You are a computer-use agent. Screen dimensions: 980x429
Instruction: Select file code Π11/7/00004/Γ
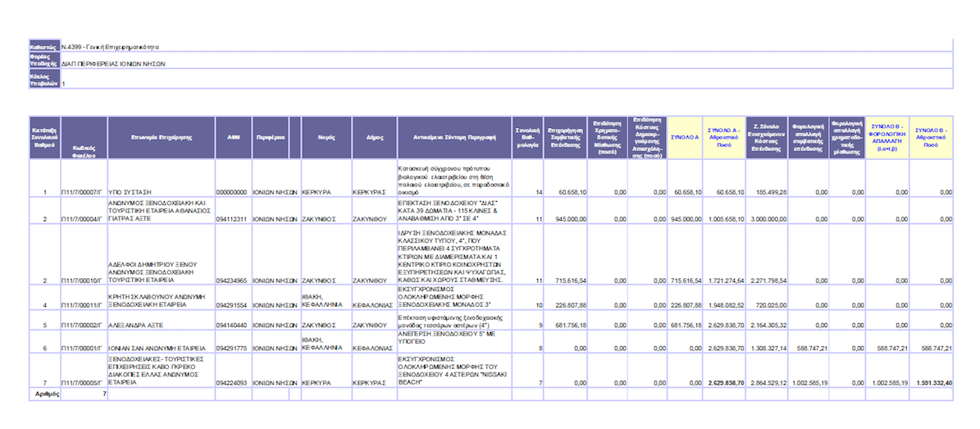[x=81, y=220]
